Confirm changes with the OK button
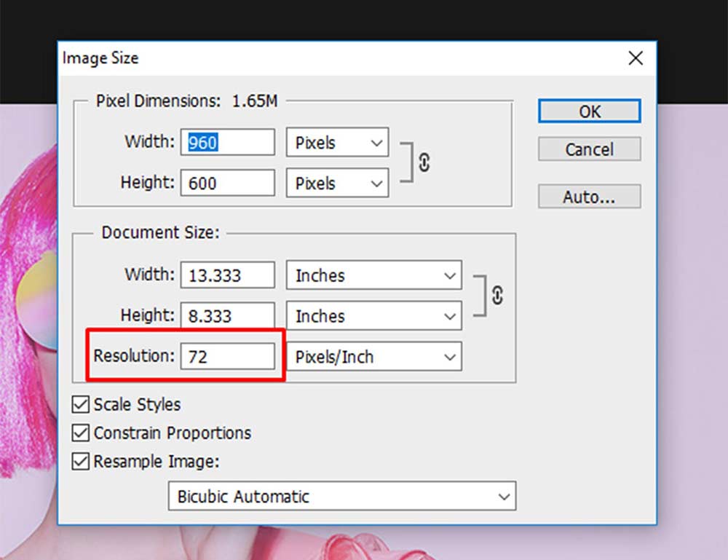728x560 pixels. [x=588, y=111]
